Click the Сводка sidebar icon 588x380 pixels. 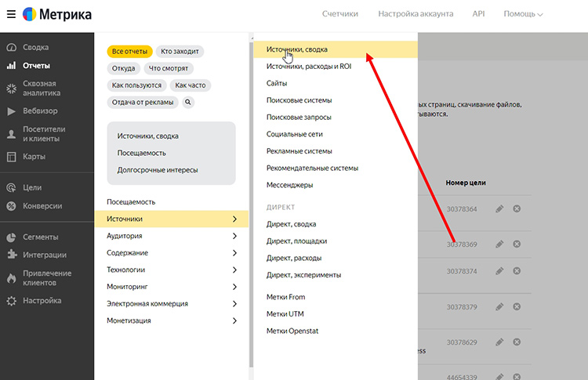click(12, 47)
